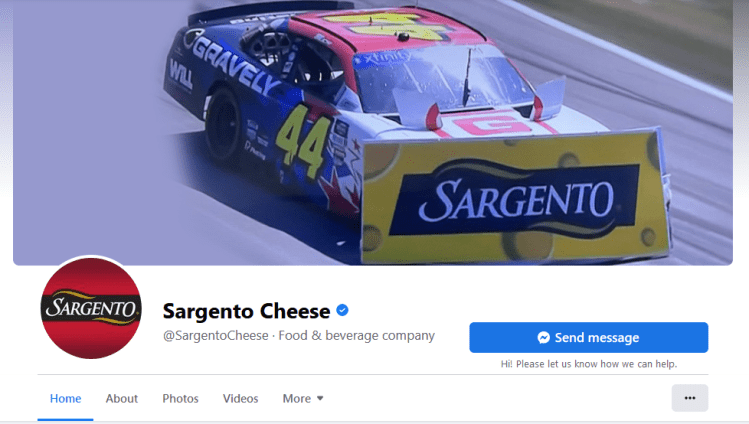Screen dimensions: 749x424
Task: Select the Videos tab
Action: 240,398
